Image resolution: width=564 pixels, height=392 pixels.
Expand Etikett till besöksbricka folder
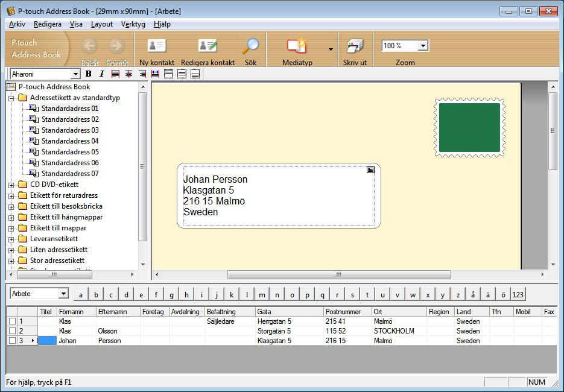click(x=11, y=207)
